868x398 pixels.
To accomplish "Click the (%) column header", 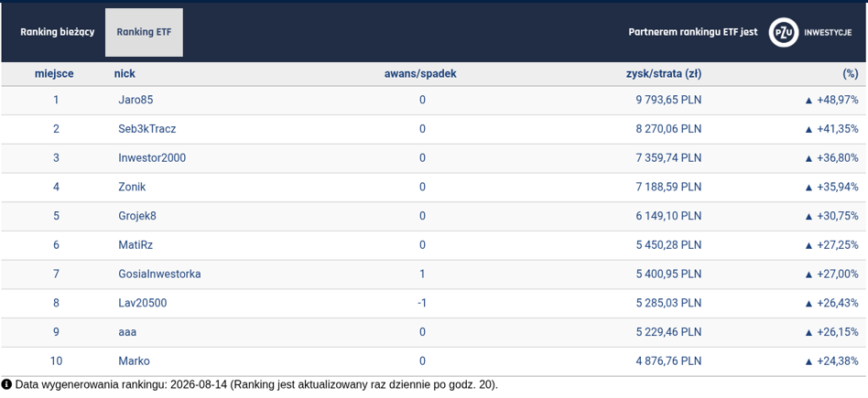I will coord(851,73).
